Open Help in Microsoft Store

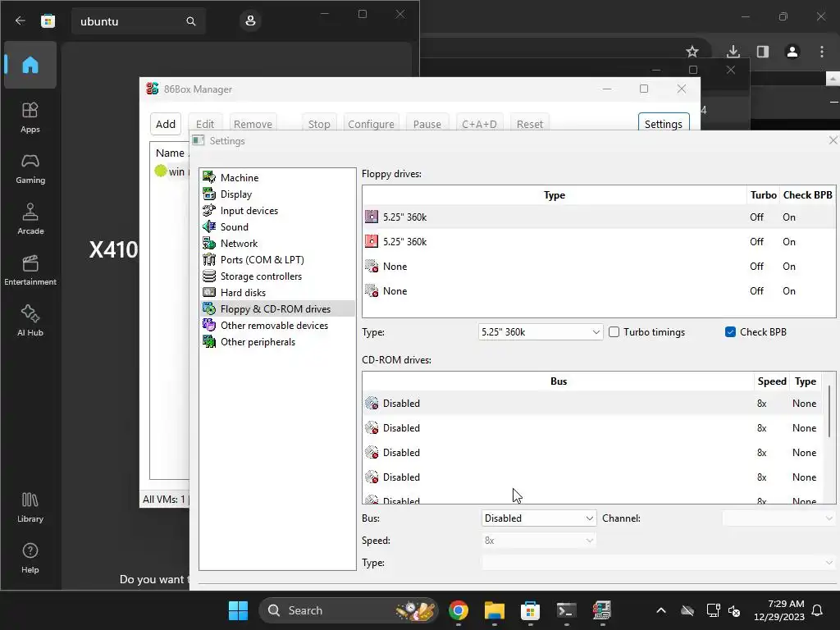pos(30,558)
